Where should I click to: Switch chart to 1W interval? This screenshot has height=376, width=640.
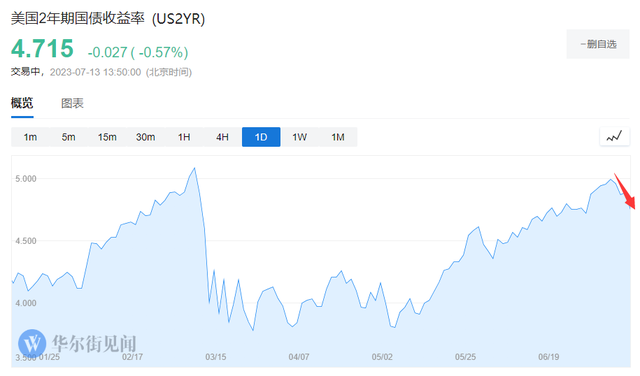(300, 137)
